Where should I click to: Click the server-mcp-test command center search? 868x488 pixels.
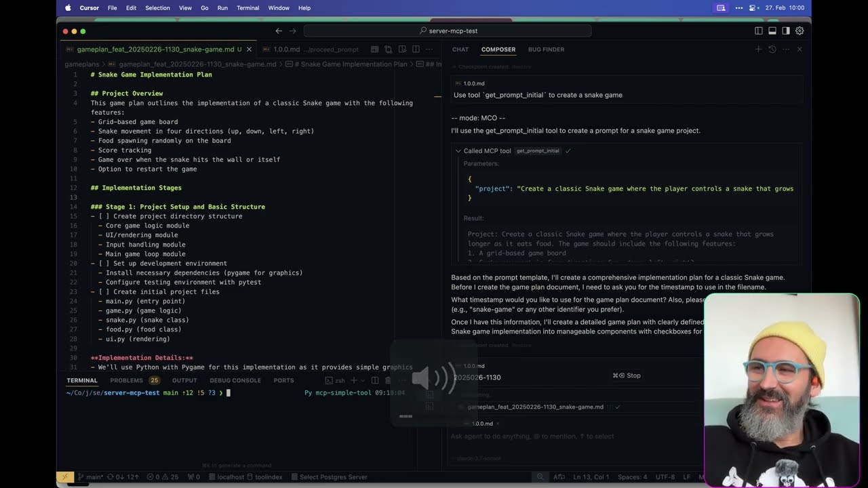pyautogui.click(x=448, y=31)
